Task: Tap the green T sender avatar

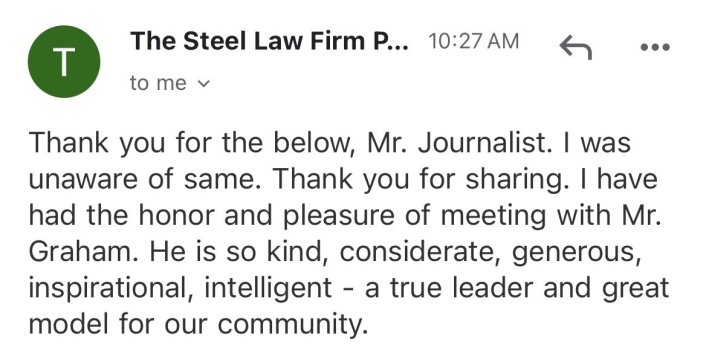Action: (64, 62)
